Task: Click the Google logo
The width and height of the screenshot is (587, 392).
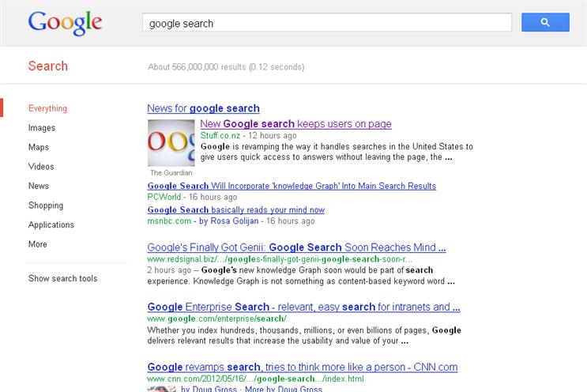Action: 65,23
